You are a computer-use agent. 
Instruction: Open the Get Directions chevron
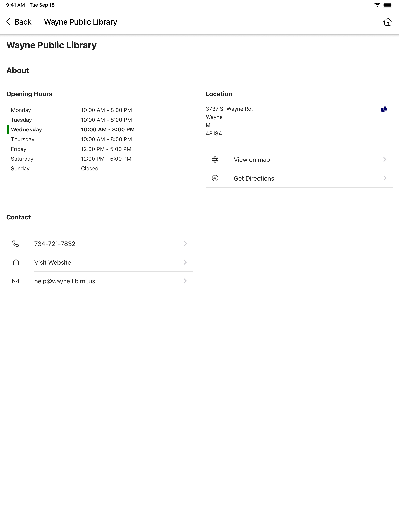tap(385, 178)
